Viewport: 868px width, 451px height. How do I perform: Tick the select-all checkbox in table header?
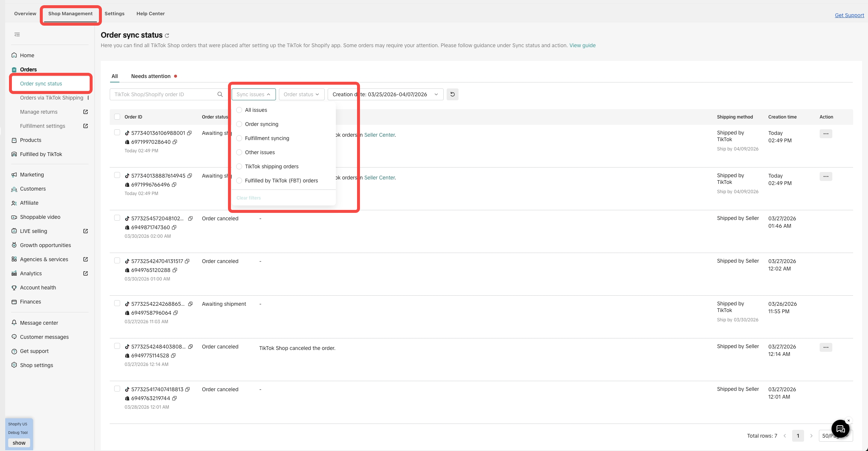(x=117, y=117)
